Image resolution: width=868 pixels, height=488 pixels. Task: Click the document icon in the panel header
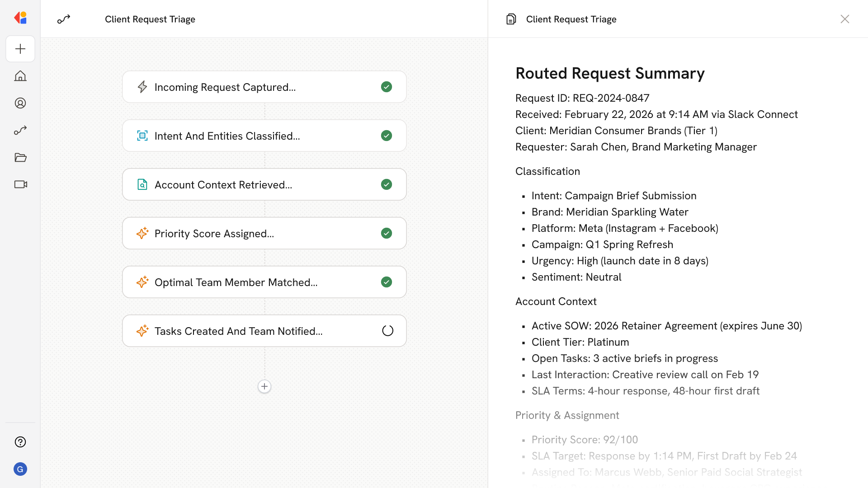[x=511, y=19]
